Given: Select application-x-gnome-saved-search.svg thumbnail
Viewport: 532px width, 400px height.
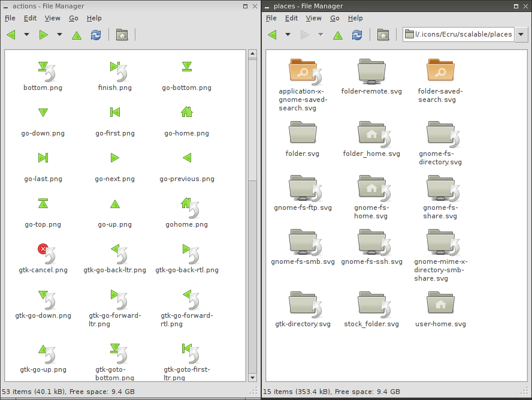Looking at the screenshot, I should (x=305, y=71).
